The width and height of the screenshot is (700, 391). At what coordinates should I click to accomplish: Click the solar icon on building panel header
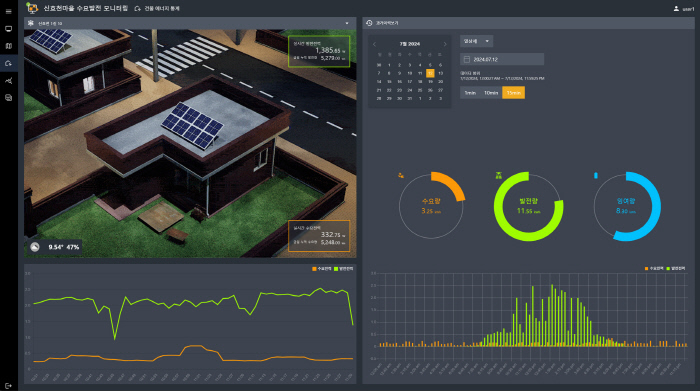[31, 23]
